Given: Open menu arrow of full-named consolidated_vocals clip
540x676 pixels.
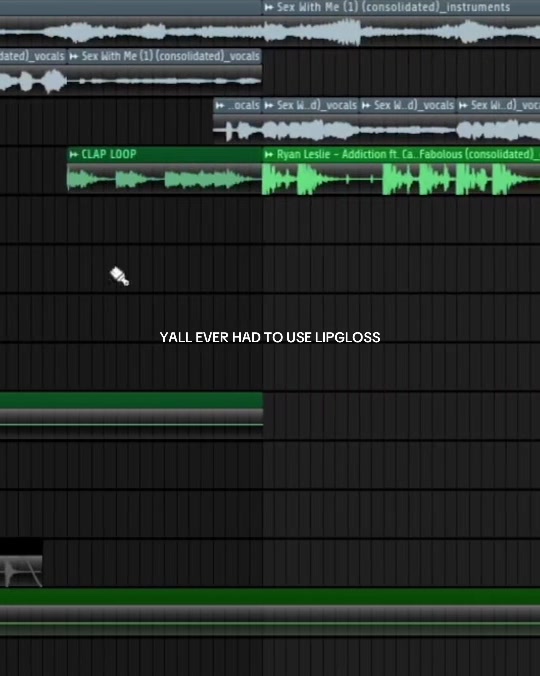Looking at the screenshot, I should pos(74,56).
